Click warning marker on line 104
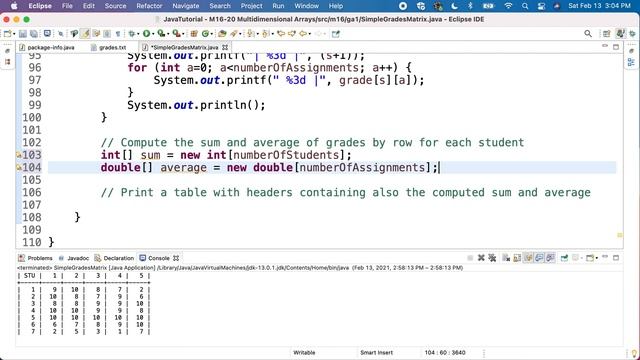The height and width of the screenshot is (360, 640). point(18,167)
